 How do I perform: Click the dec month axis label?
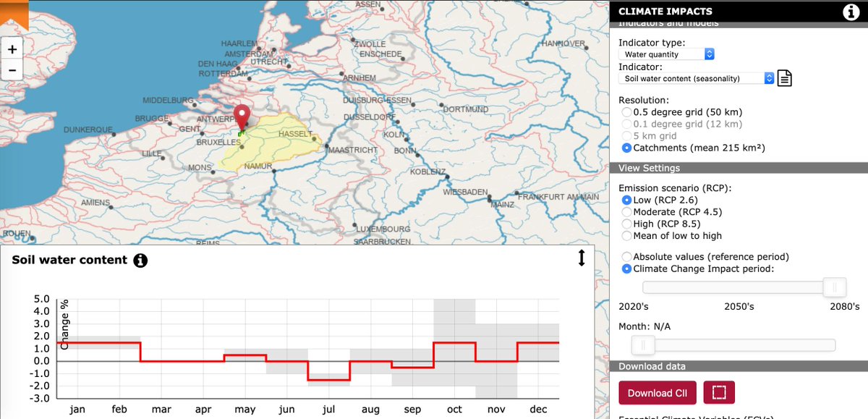coord(537,410)
